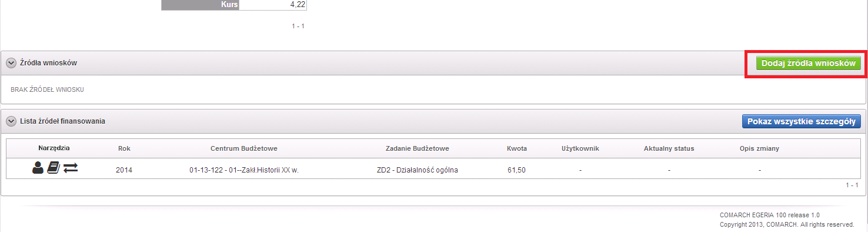Collapse the Źródła wniosków section
The height and width of the screenshot is (232, 868).
tap(11, 63)
